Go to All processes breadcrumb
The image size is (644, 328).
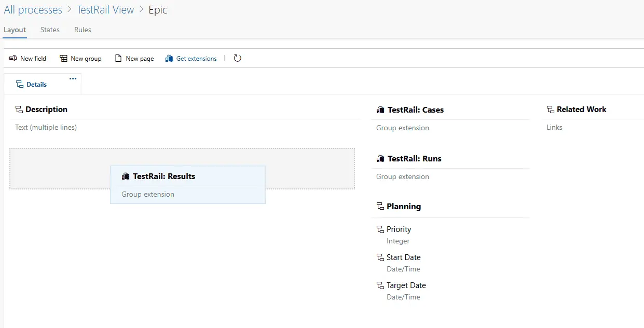click(x=33, y=10)
